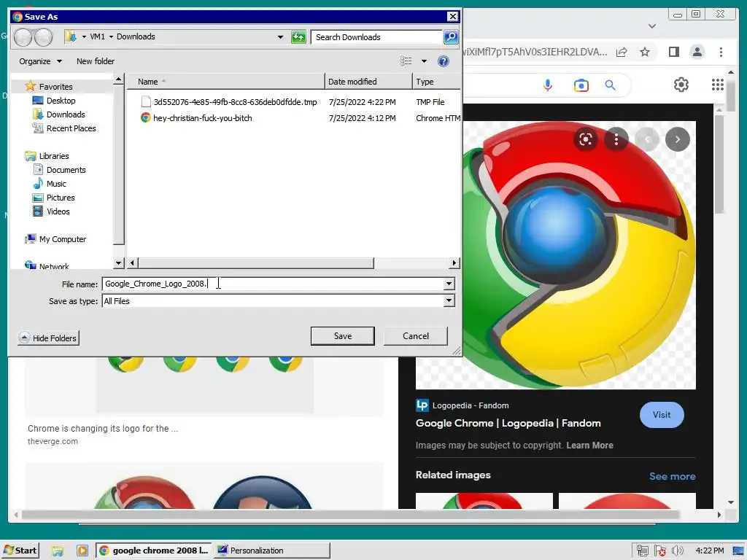This screenshot has height=560, width=747.
Task: Expand the VM1 breadcrumb arrow
Action: 111,36
